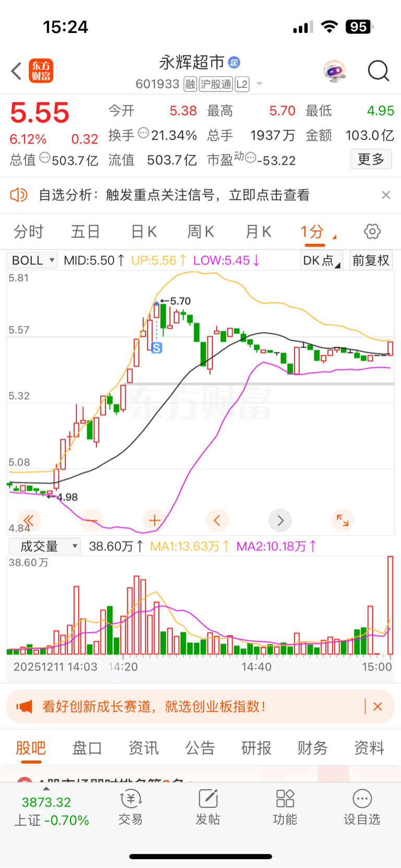Expand the 上证 index ticker arrow
The image size is (401, 868).
[46, 789]
